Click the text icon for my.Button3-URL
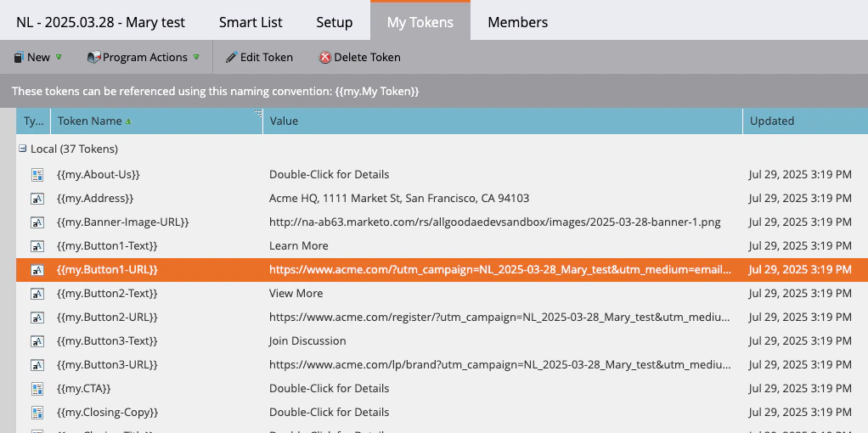868x433 pixels. [x=37, y=365]
